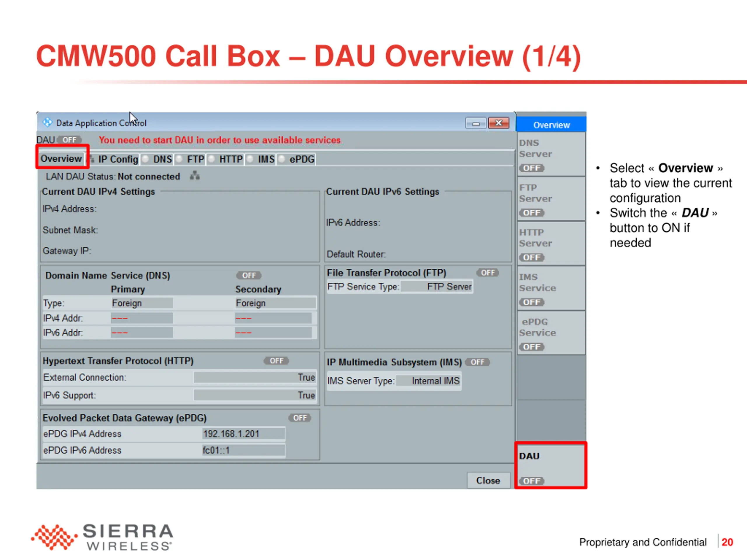Select the Overview tab
The height and width of the screenshot is (560, 747).
click(62, 158)
